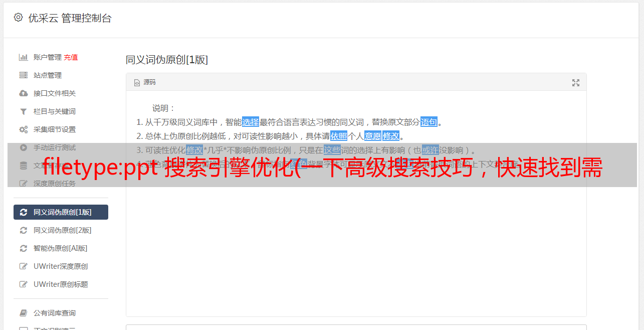This screenshot has height=330, width=644.
Task: Select 智能伪原创[AI版] in sidebar
Action: [61, 248]
